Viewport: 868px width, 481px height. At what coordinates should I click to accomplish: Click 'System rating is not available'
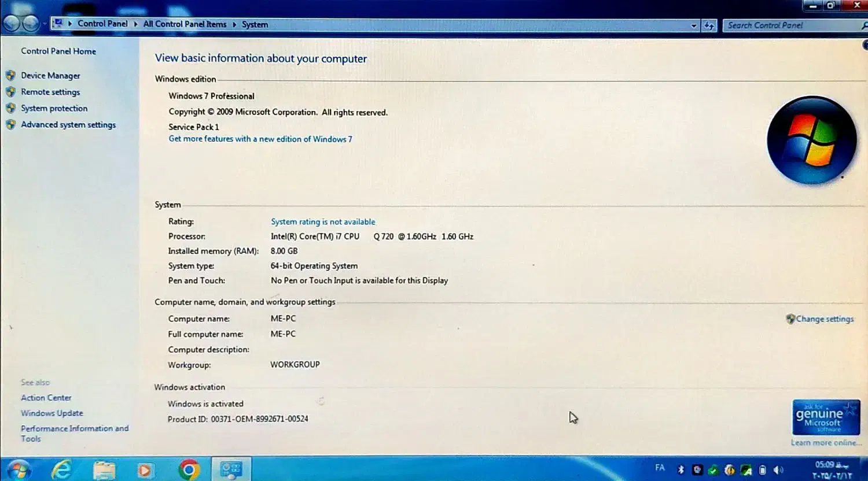click(x=322, y=221)
